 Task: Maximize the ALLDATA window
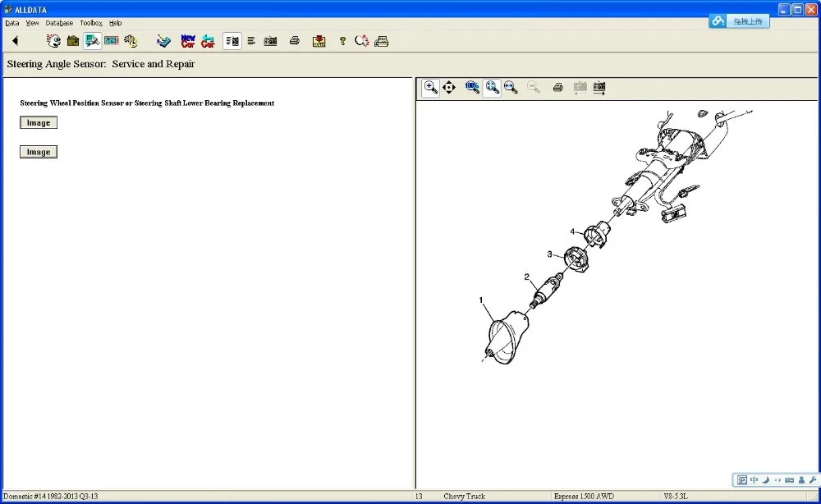pos(797,9)
